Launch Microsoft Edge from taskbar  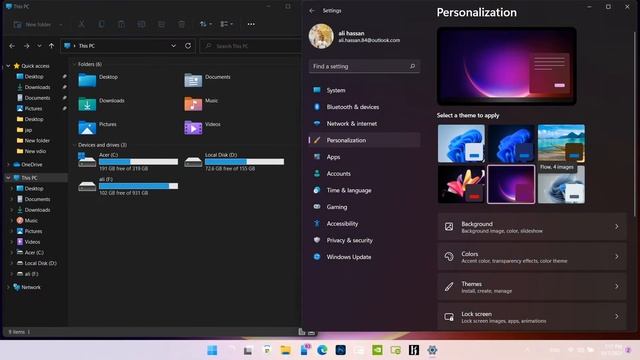pyautogui.click(x=322, y=350)
